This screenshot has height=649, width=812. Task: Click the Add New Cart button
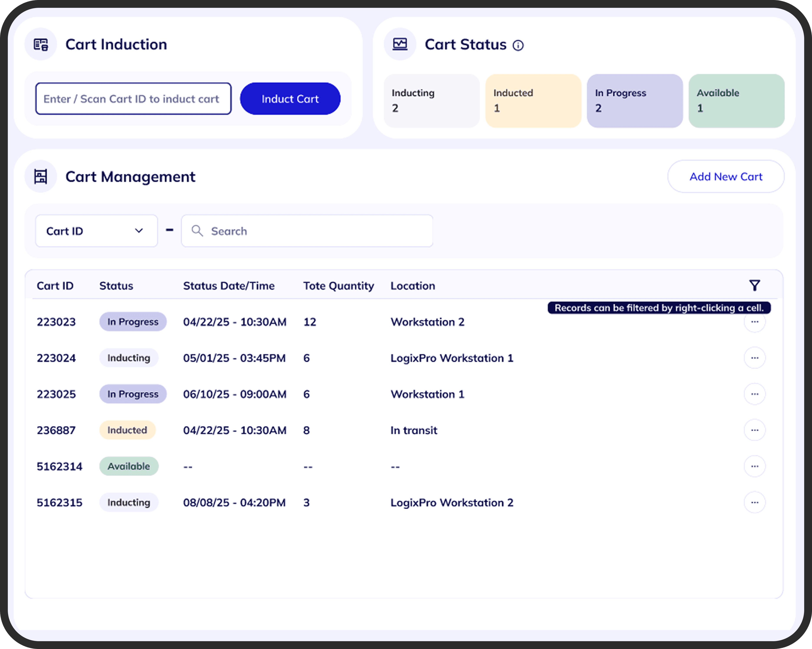click(726, 177)
